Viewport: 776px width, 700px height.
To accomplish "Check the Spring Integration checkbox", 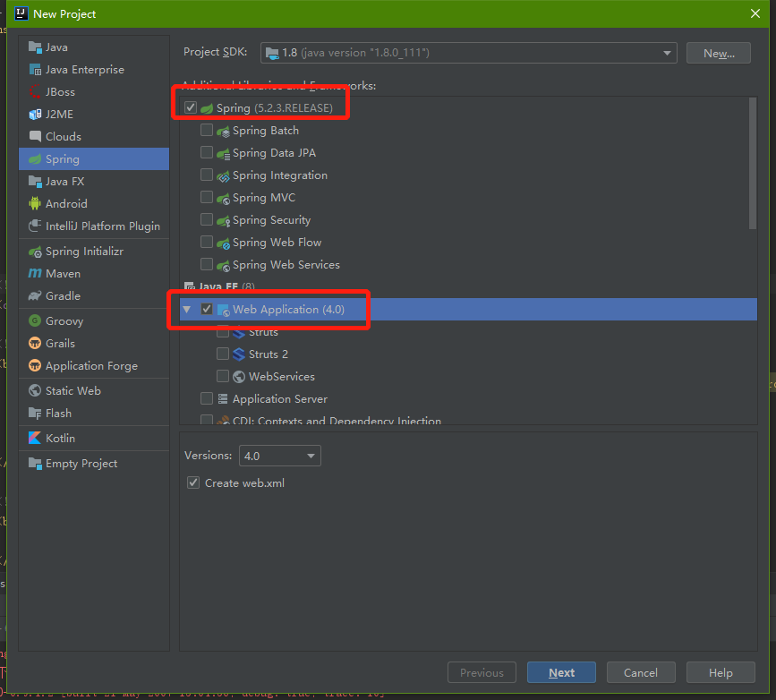I will point(207,175).
